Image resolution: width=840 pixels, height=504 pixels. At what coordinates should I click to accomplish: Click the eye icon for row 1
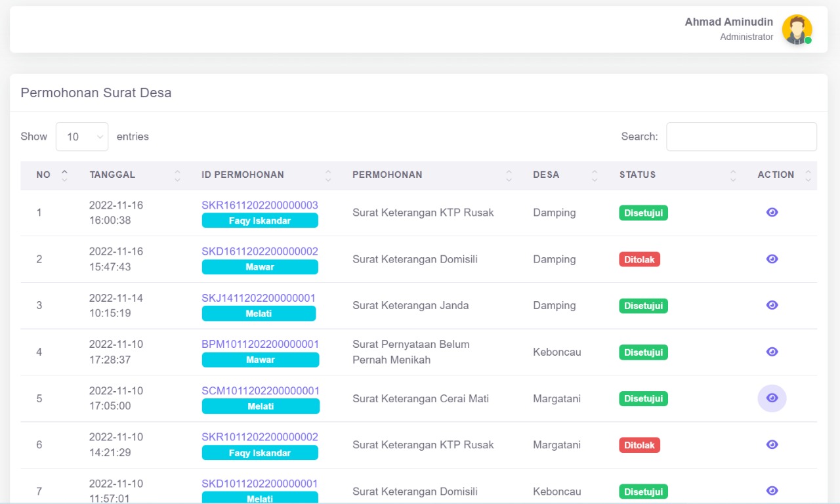(772, 212)
